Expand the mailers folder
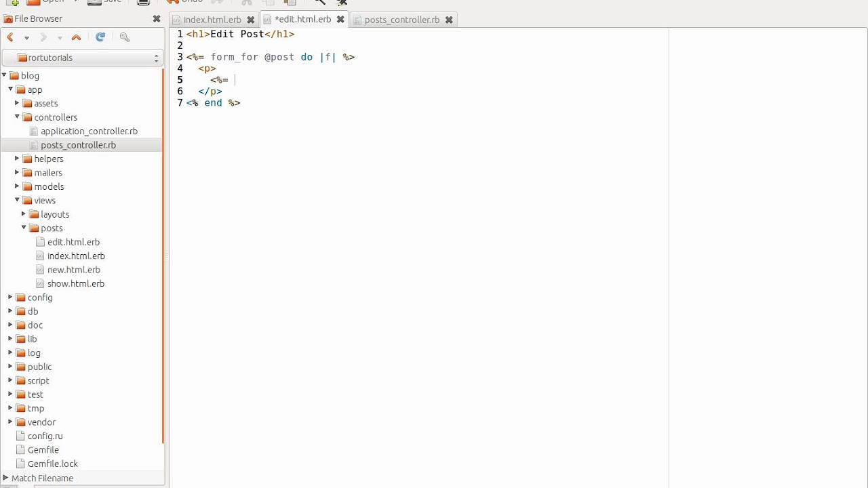868x488 pixels. (17, 172)
